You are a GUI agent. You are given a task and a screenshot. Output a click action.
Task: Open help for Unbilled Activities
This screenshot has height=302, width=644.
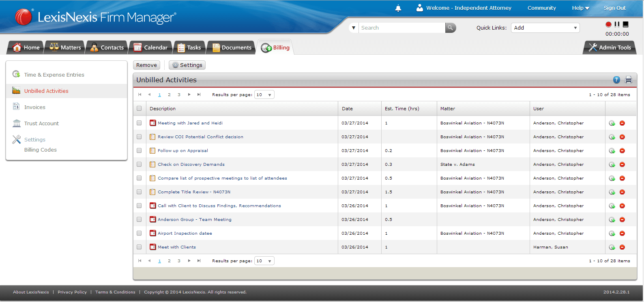pos(616,80)
